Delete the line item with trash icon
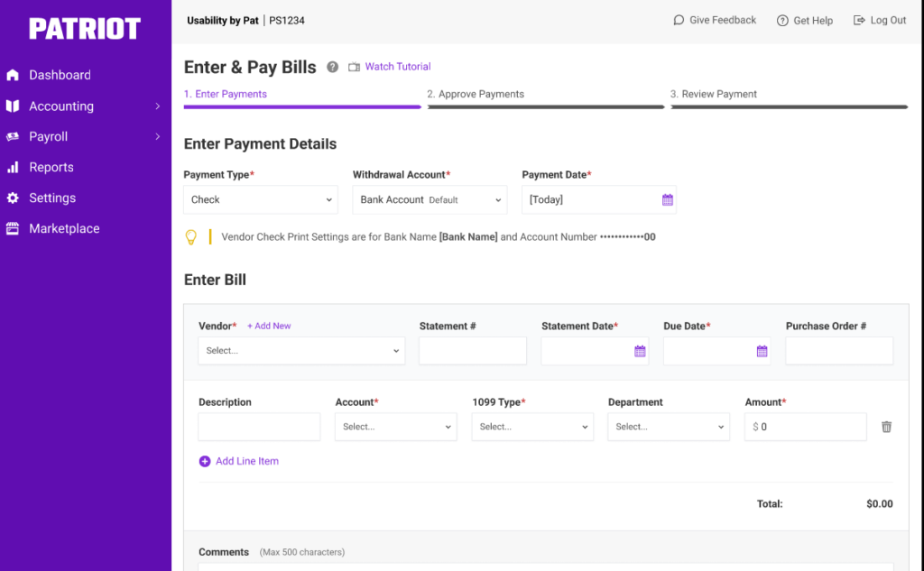Screen dimensions: 924x571 pos(886,427)
